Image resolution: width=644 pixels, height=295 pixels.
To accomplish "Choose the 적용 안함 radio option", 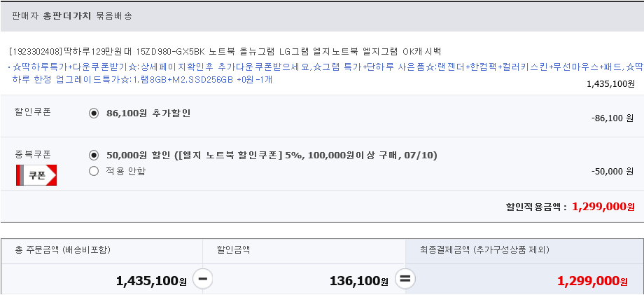I will 94,171.
